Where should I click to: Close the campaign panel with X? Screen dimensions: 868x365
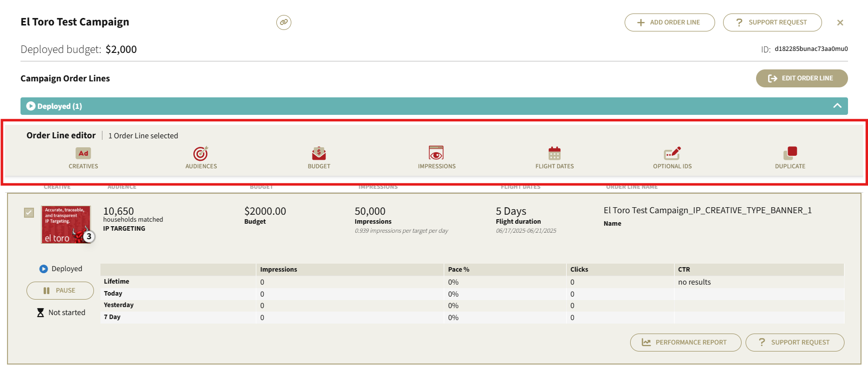[840, 22]
